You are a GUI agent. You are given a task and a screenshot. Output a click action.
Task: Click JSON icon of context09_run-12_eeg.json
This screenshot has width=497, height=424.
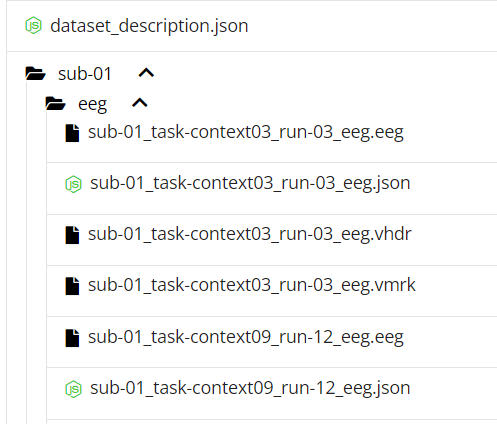tap(73, 389)
